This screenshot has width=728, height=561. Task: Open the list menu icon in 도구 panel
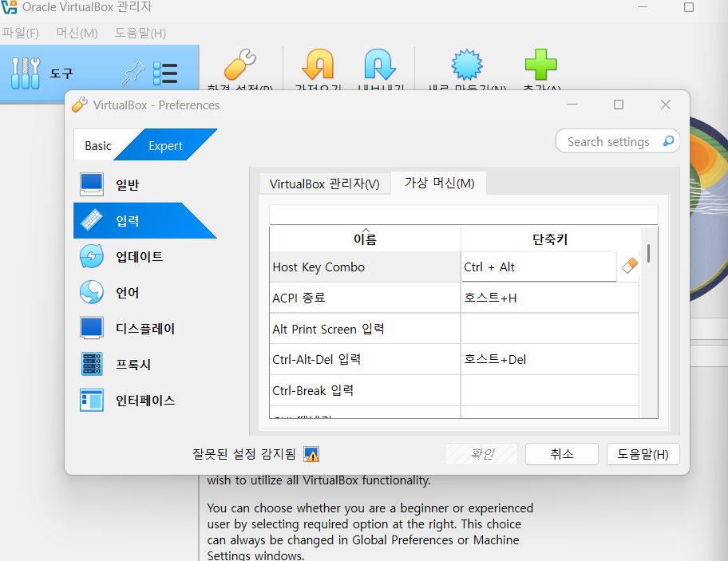point(165,73)
